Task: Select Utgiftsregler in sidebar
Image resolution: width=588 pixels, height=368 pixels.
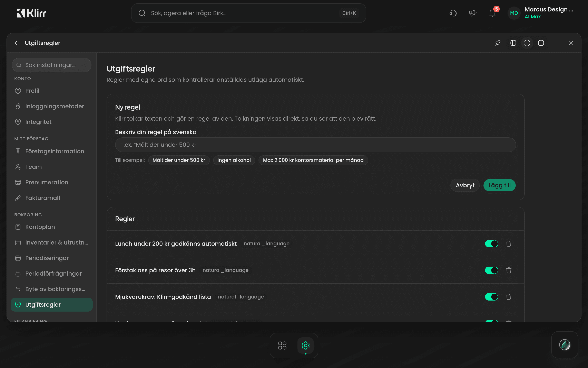Action: click(x=51, y=304)
